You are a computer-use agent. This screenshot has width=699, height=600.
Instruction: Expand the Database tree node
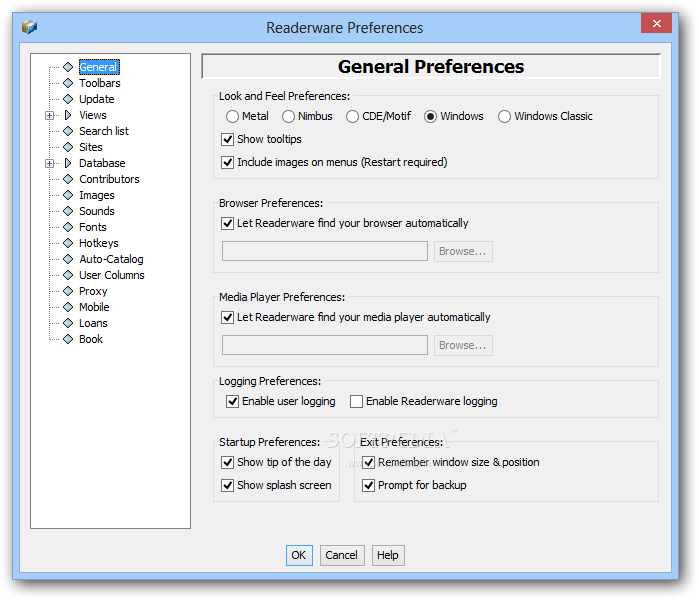click(49, 164)
